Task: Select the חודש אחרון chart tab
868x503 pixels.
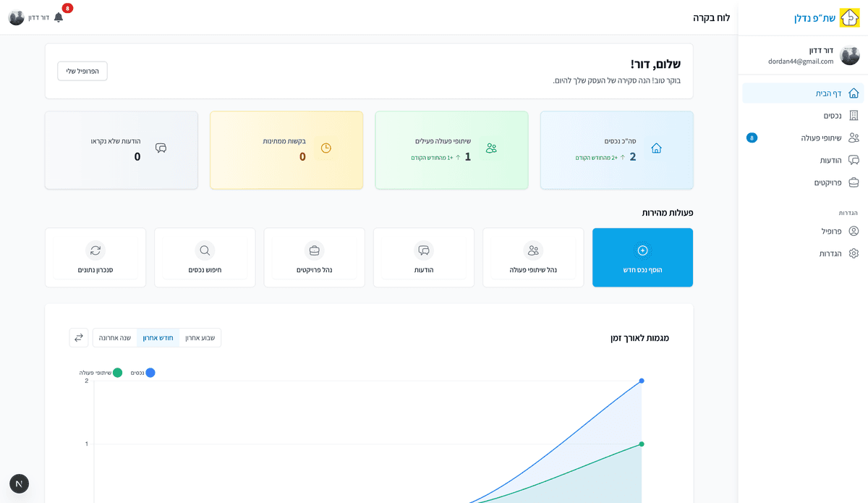Action: [x=158, y=338]
